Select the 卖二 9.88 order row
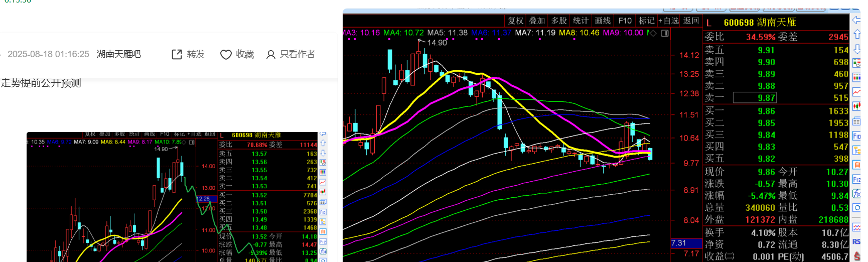The height and width of the screenshot is (262, 868). [776, 86]
